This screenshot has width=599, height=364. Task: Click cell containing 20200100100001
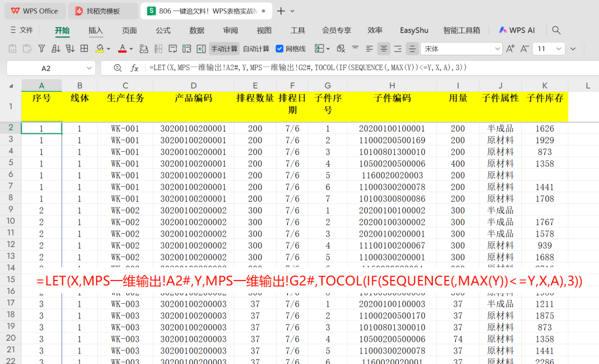click(x=392, y=128)
